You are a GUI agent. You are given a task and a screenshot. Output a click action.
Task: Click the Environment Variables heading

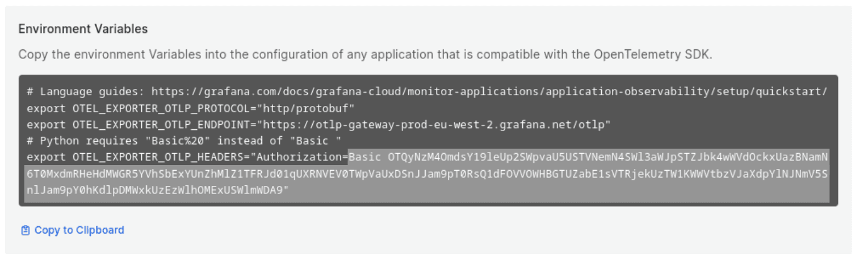pyautogui.click(x=83, y=29)
